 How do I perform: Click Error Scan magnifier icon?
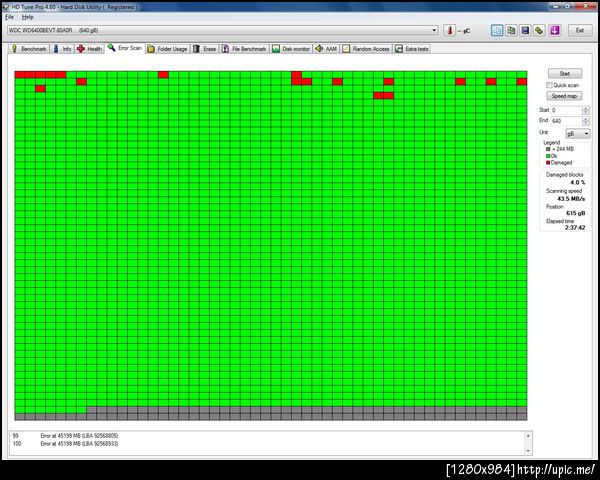tap(111, 47)
